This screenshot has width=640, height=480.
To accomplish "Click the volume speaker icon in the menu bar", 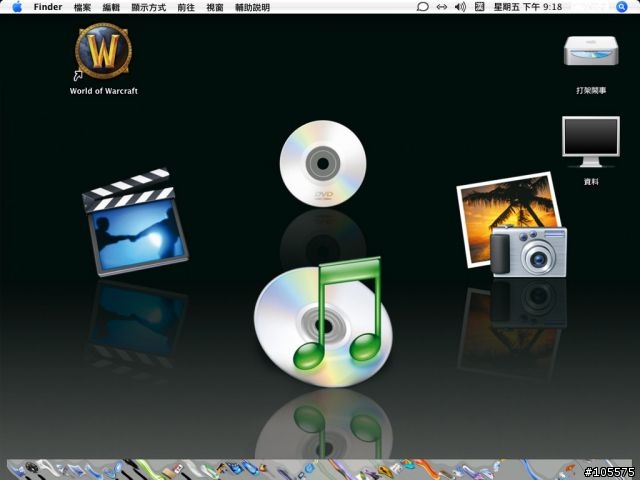I will click(x=460, y=7).
